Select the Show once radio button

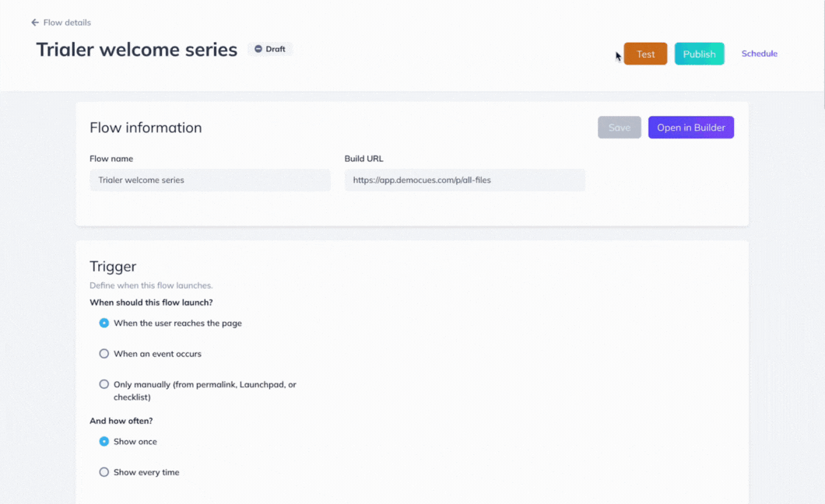(x=104, y=442)
